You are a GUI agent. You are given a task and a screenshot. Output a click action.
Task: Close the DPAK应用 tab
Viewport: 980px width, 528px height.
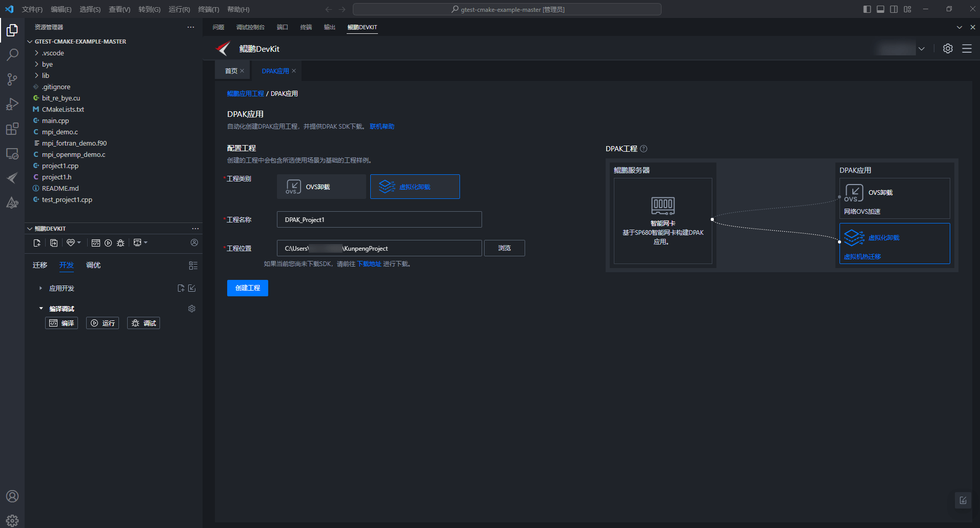[x=294, y=71]
